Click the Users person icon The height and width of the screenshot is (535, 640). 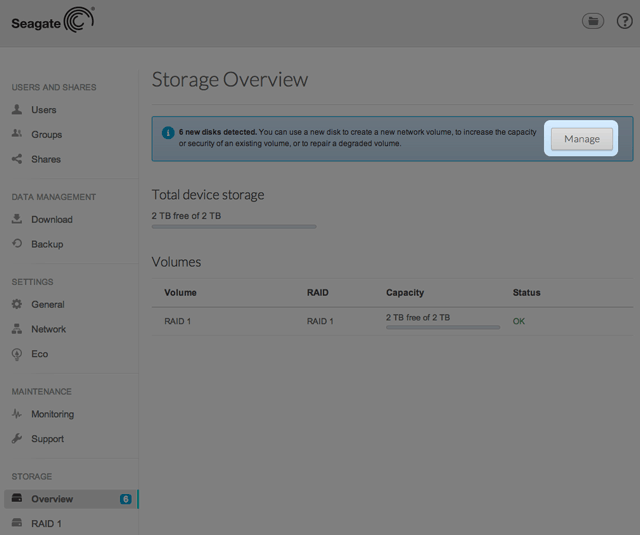[17, 109]
